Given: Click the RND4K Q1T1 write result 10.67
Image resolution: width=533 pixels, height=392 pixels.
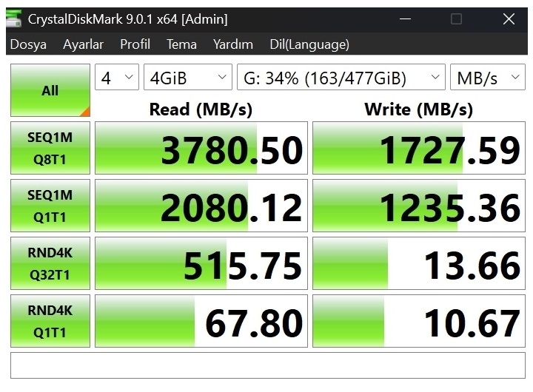Looking at the screenshot, I should click(x=418, y=321).
